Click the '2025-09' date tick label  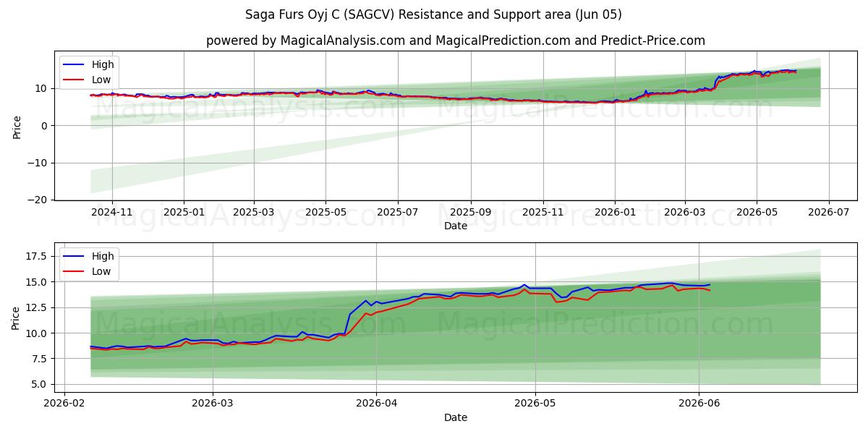click(x=471, y=213)
